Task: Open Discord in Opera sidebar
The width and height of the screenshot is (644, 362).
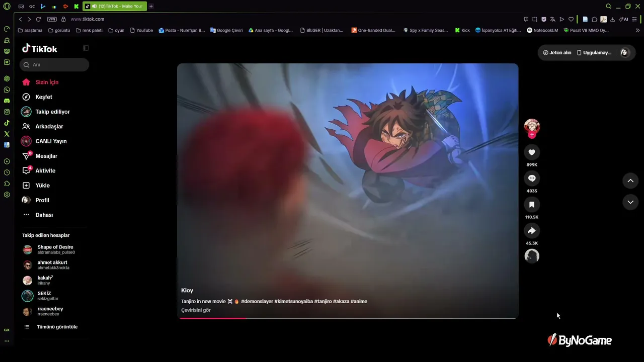Action: point(7,101)
